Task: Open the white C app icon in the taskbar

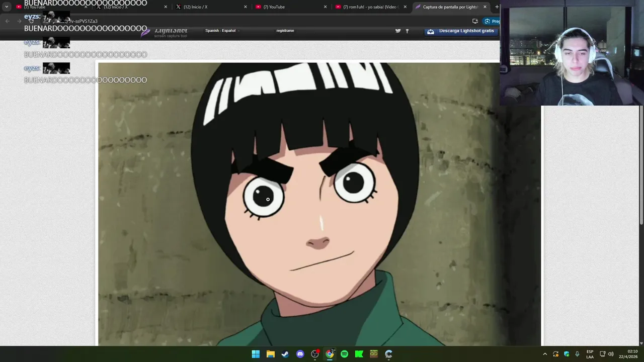Action: coord(388,354)
